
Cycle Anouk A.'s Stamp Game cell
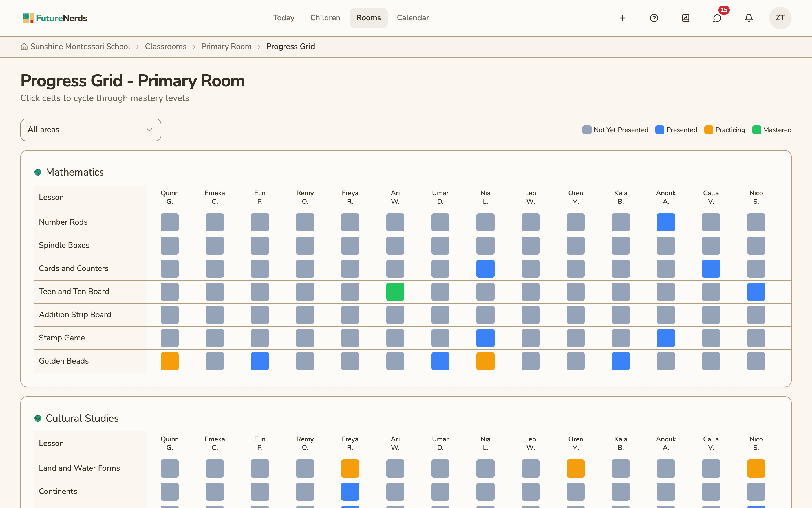[666, 338]
